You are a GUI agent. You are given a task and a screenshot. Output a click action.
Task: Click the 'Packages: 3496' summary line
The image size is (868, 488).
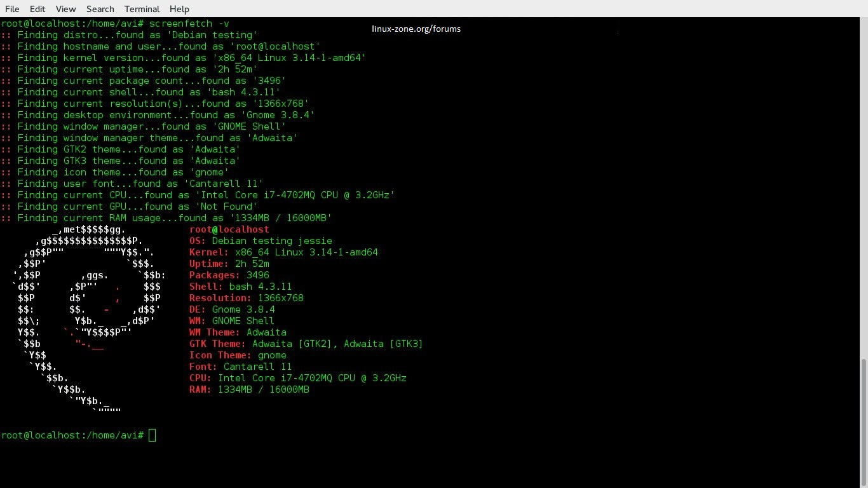click(229, 275)
